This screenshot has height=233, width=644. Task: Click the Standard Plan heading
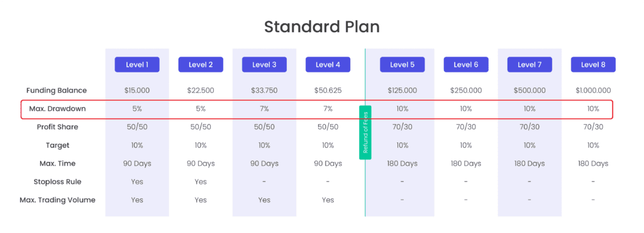coord(321,26)
